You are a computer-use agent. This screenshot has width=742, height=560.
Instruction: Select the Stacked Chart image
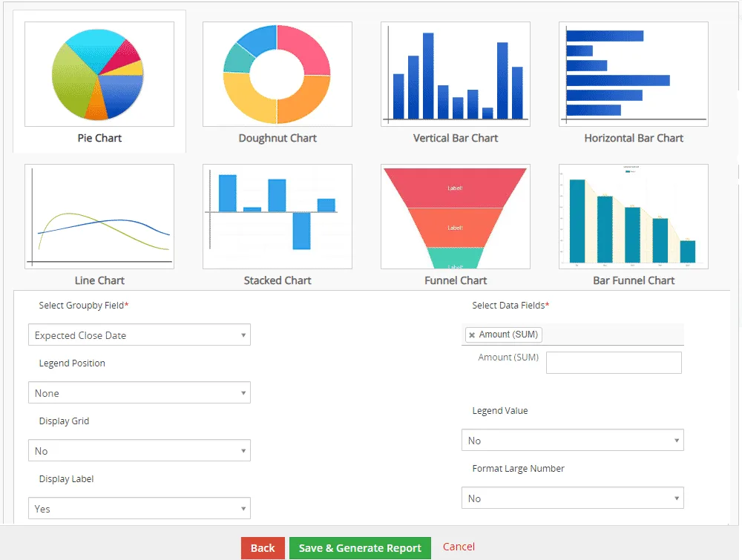[x=278, y=217]
